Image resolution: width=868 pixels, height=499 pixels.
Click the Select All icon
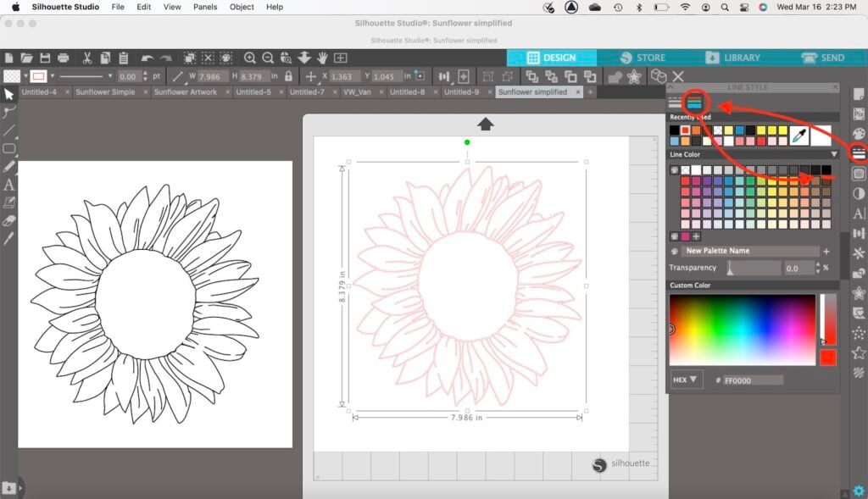tap(189, 58)
